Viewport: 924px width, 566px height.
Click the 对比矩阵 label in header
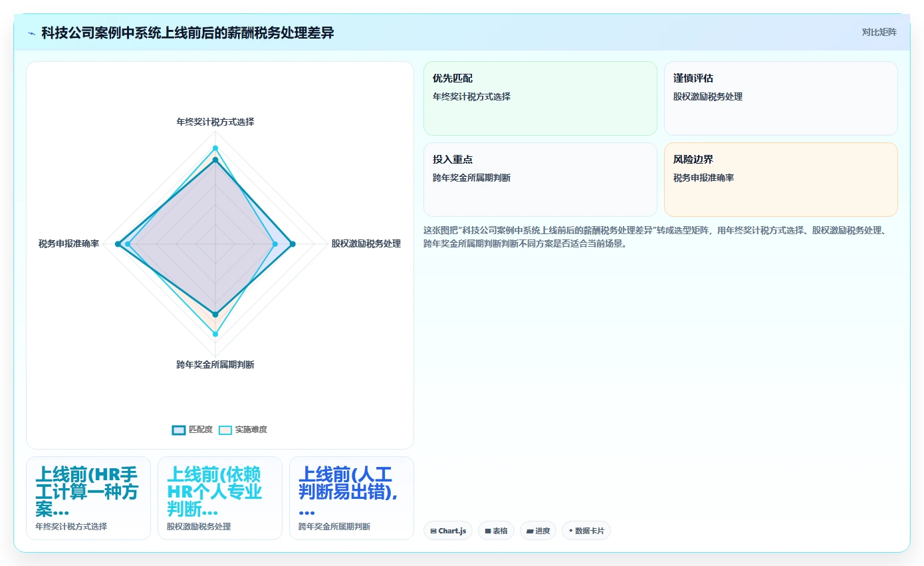click(879, 32)
